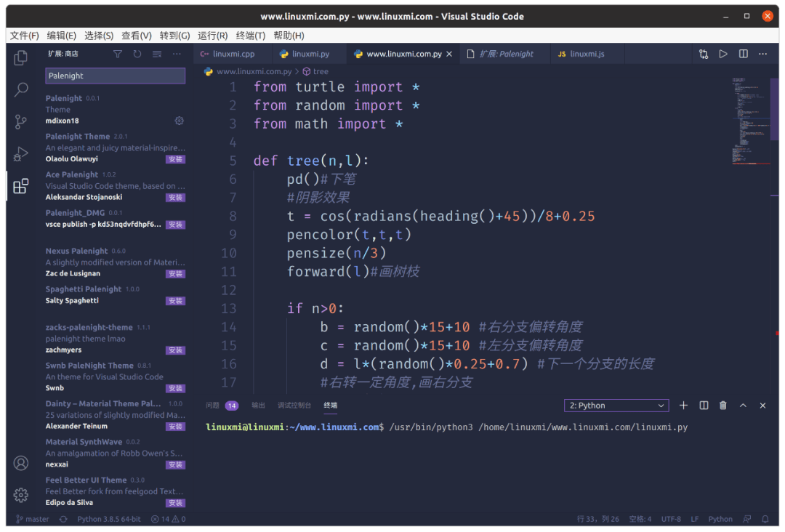Change encoding via UTF-8 status item
Viewport: 785px width, 532px height.
click(x=671, y=519)
